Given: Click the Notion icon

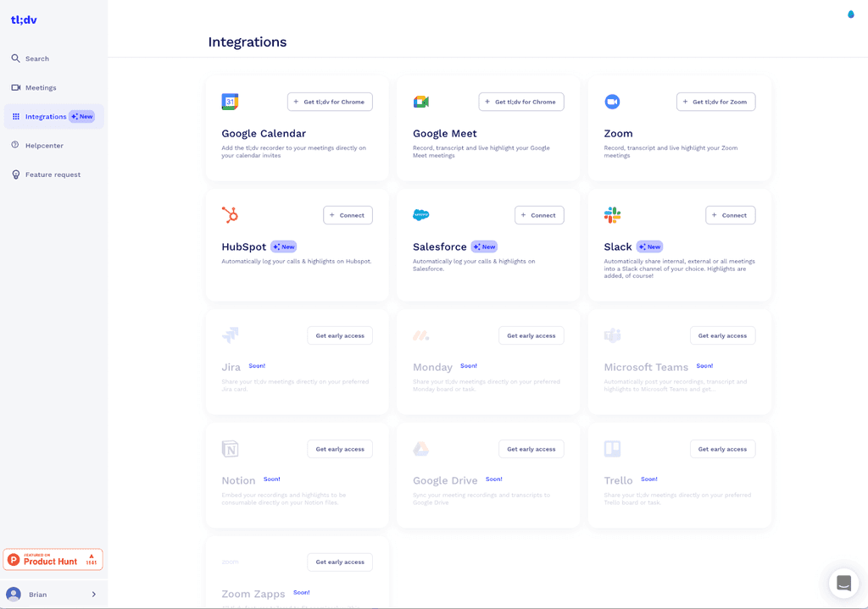Looking at the screenshot, I should tap(229, 448).
